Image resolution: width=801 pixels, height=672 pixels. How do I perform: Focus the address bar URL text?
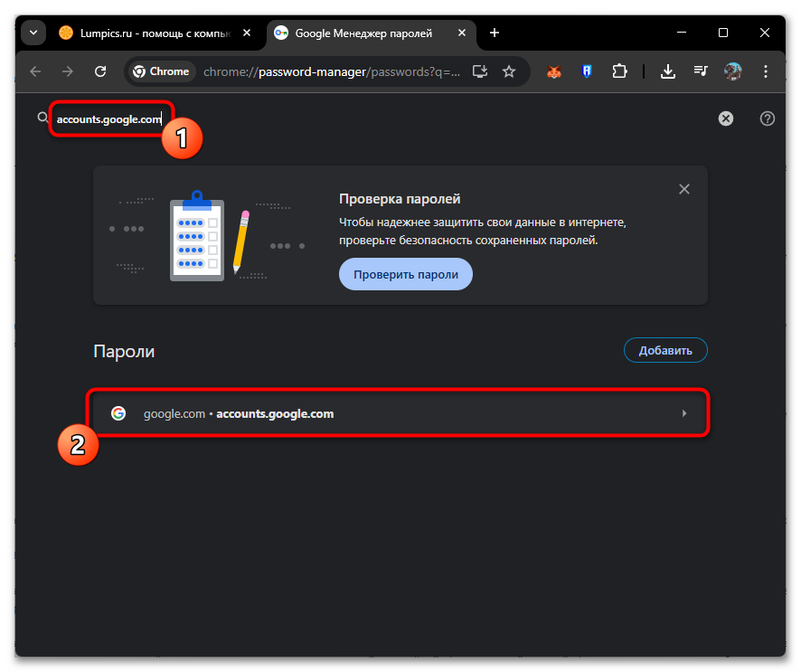[x=332, y=71]
